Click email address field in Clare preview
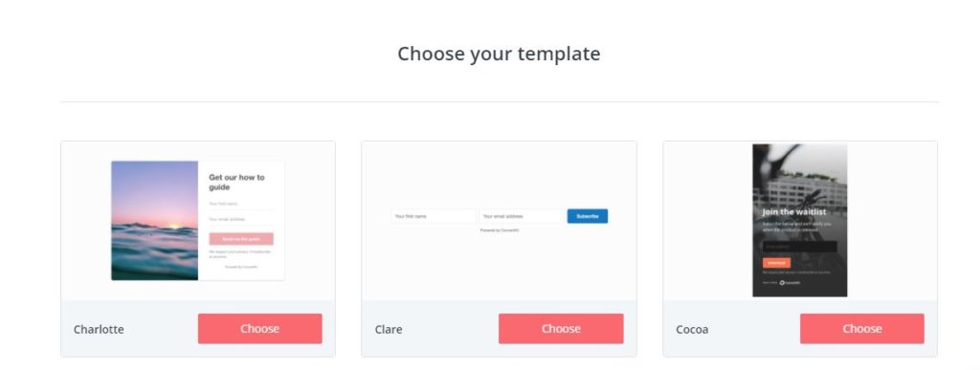Image resolution: width=980 pixels, height=370 pixels. (x=522, y=216)
